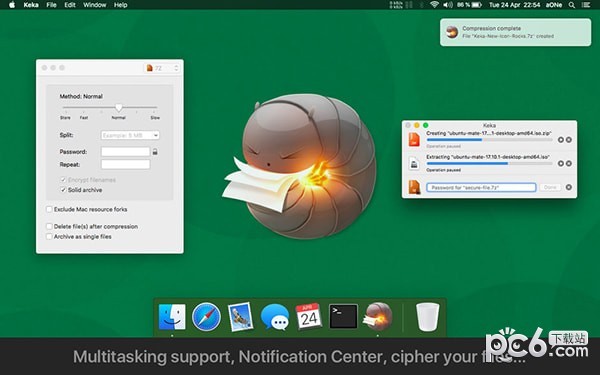Click the 'Slow' slider label
This screenshot has height=375, width=600.
pyautogui.click(x=155, y=117)
